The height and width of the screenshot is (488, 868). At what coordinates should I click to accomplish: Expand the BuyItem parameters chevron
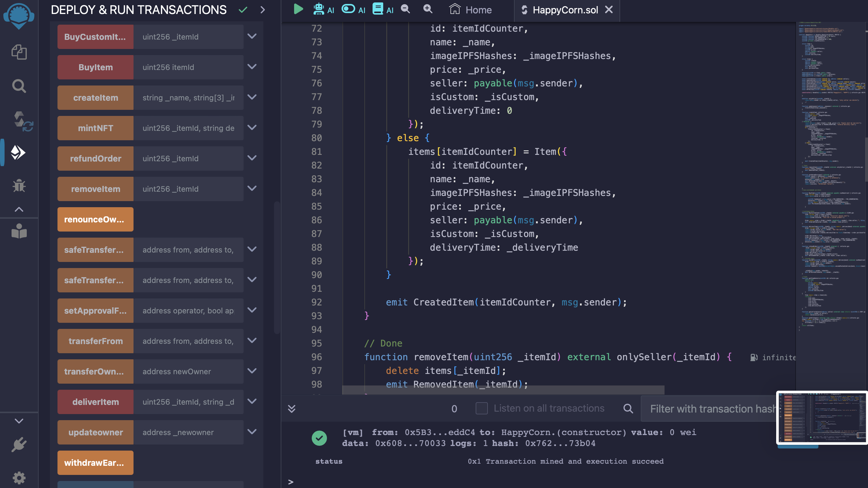[x=252, y=66]
